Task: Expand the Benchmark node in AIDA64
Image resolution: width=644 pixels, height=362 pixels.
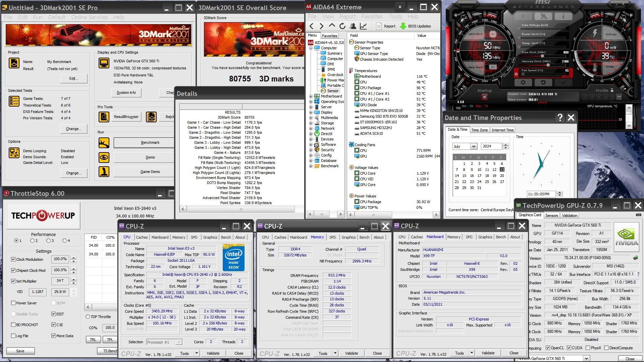Action: click(311, 166)
